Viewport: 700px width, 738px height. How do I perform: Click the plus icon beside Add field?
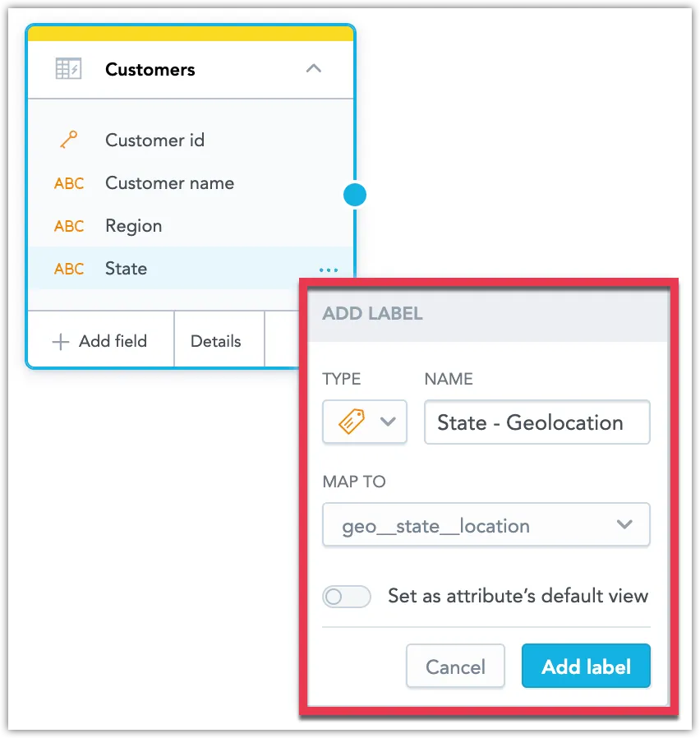coord(62,340)
